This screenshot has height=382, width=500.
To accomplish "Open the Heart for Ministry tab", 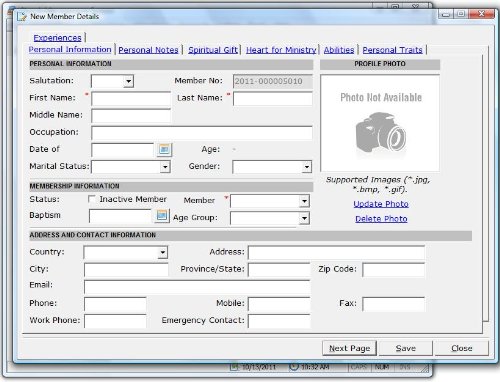I will click(x=281, y=50).
